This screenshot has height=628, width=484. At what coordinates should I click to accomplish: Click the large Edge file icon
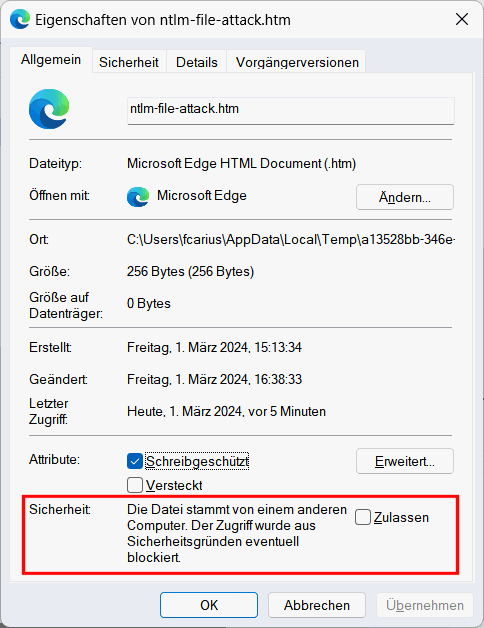pyautogui.click(x=49, y=109)
